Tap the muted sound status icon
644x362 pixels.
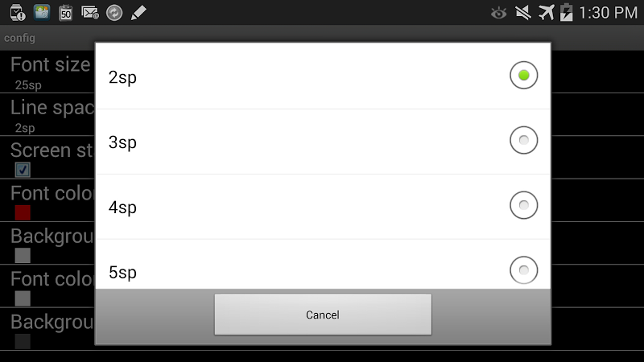[x=522, y=13]
